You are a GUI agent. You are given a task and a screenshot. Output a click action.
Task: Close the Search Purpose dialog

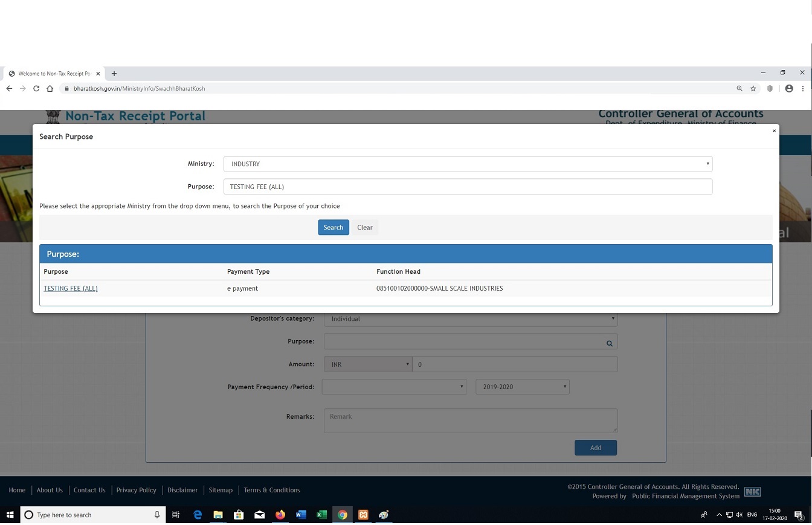(x=774, y=130)
